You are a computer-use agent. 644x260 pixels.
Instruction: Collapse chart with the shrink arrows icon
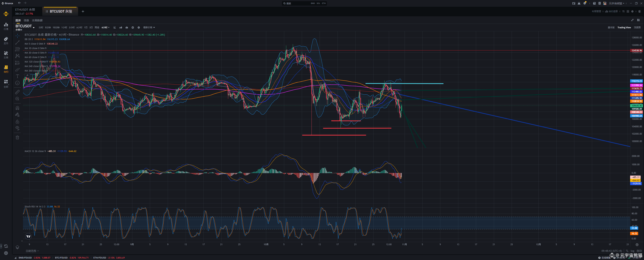point(633,20)
